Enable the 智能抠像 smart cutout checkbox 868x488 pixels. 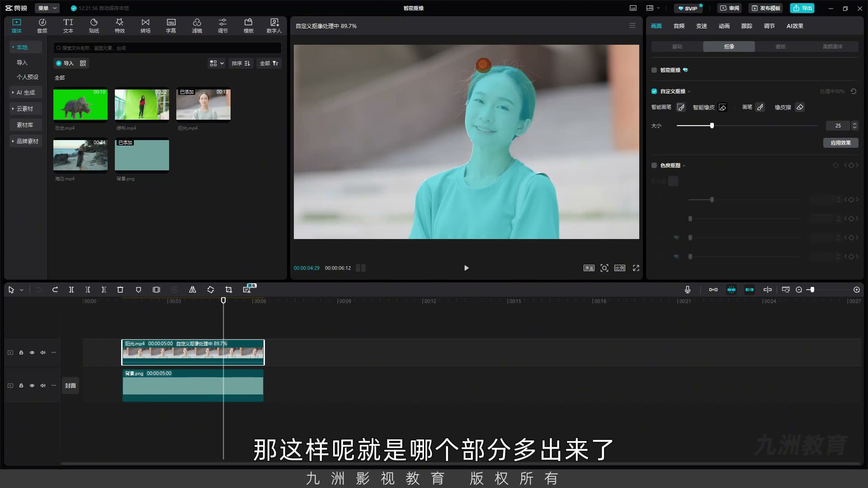tap(654, 70)
